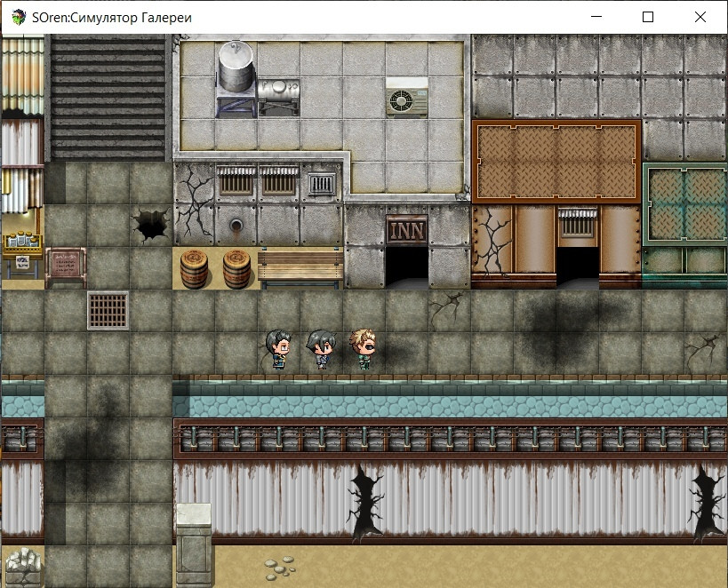Click the wooden bench beside the barrels
Image resolution: width=728 pixels, height=588 pixels.
[x=300, y=268]
